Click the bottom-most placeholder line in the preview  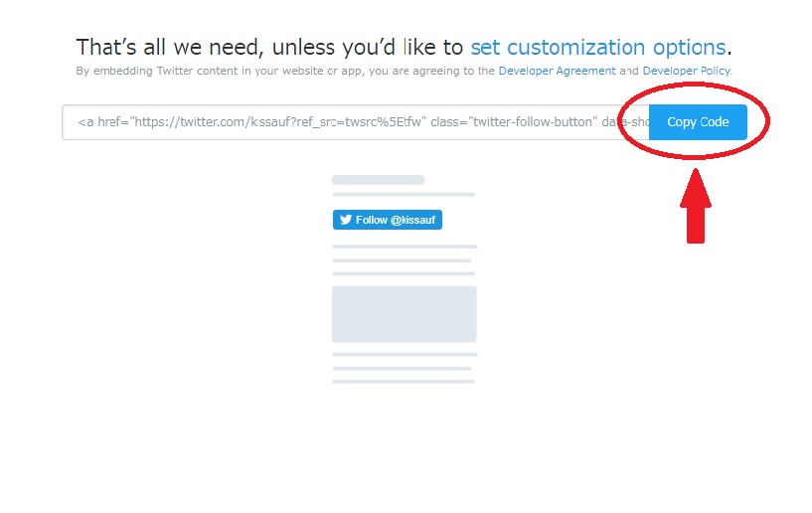point(404,382)
